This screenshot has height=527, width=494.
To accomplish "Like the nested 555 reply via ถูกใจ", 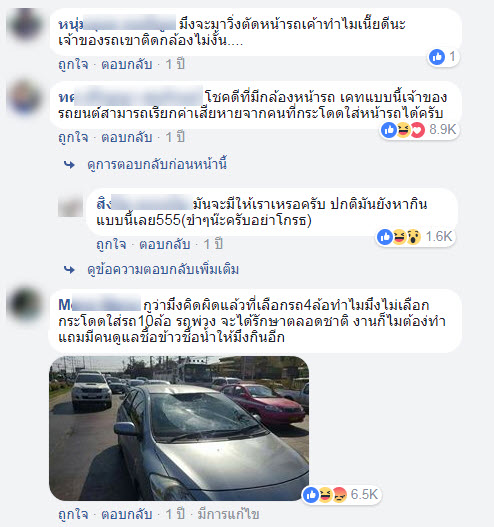I will tap(111, 244).
